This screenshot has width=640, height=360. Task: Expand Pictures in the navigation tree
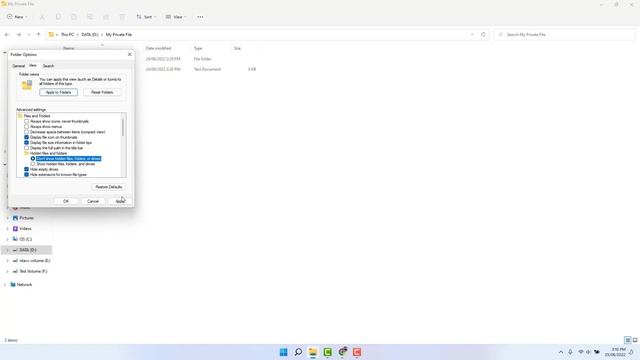(7, 218)
